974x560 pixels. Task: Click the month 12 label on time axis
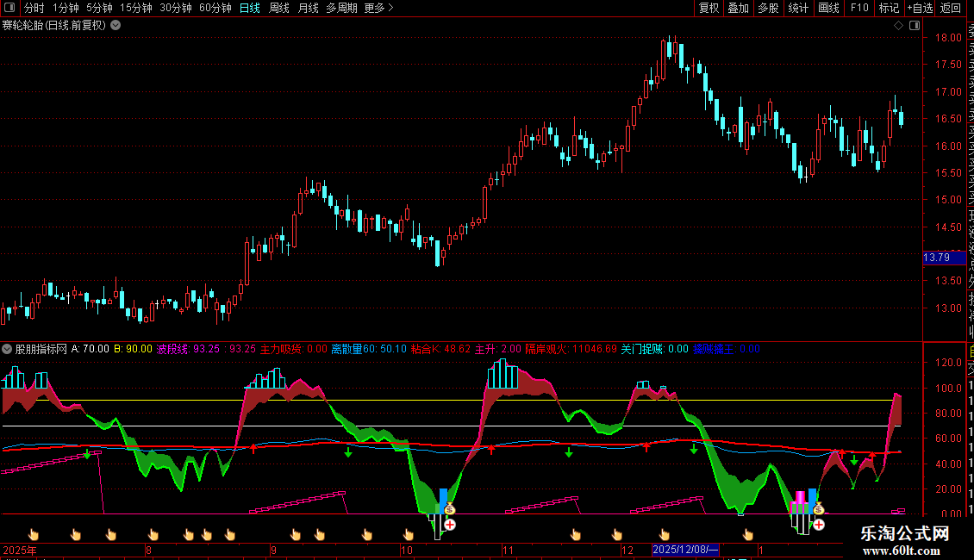(x=627, y=550)
